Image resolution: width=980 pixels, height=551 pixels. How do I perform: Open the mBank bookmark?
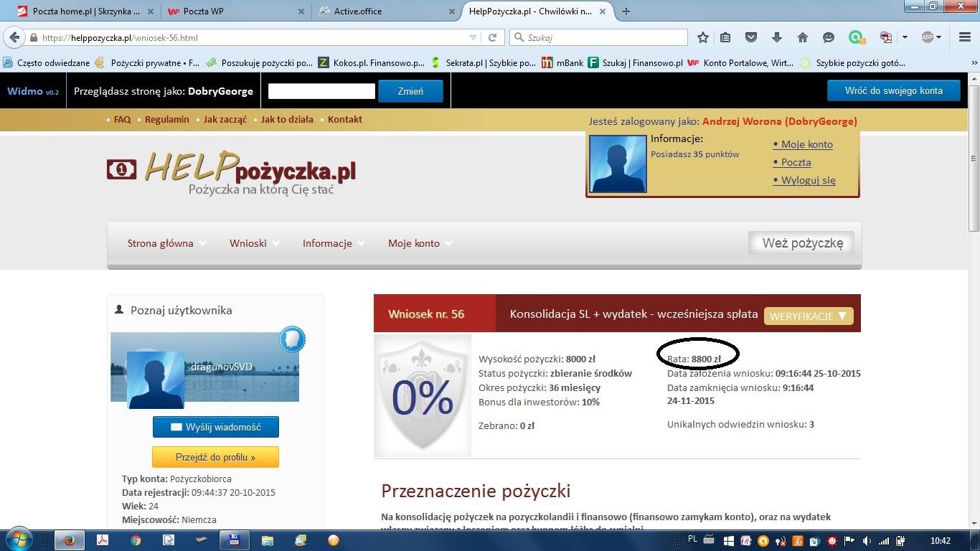562,63
